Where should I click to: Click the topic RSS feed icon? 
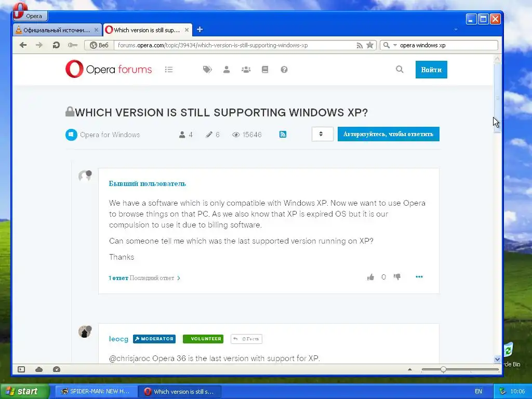tap(283, 135)
